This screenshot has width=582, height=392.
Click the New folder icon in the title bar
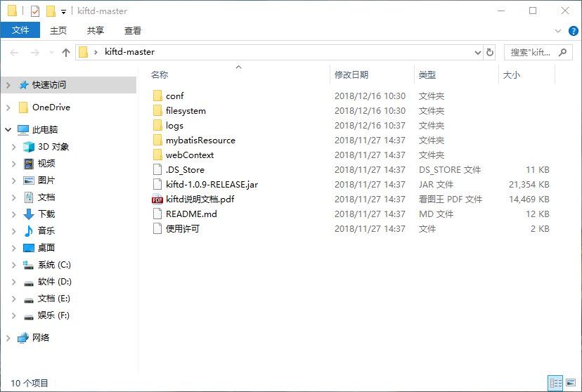coord(51,11)
